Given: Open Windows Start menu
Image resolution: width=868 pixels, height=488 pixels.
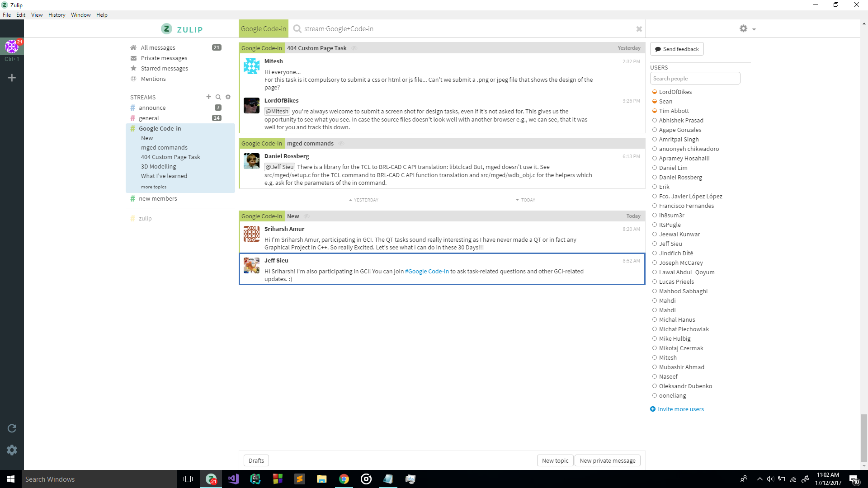Looking at the screenshot, I should pyautogui.click(x=11, y=479).
